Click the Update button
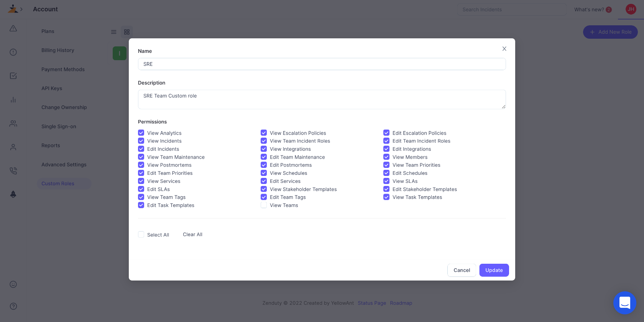The width and height of the screenshot is (644, 322). coord(494,270)
